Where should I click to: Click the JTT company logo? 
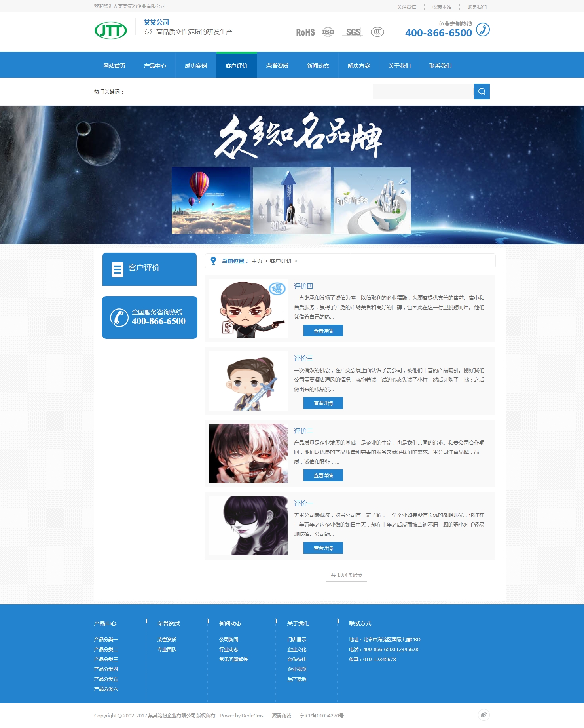click(x=111, y=30)
